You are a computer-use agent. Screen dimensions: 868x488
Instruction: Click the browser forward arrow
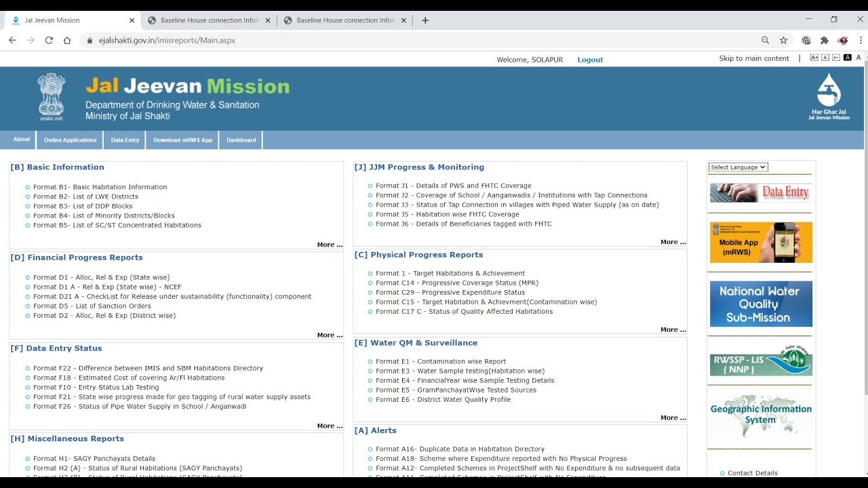pos(31,40)
